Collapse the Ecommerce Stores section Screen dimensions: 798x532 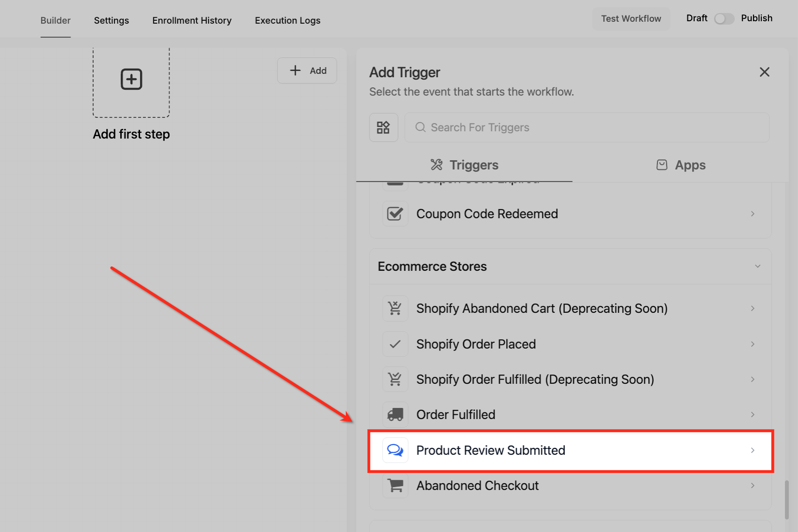point(758,266)
